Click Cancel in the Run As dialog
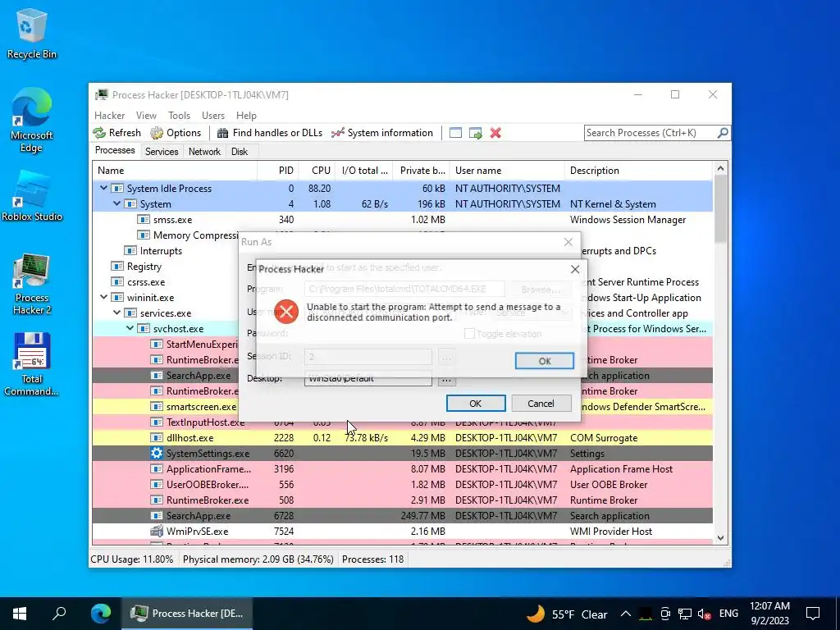Screen dimensions: 840x630 pyautogui.click(x=541, y=404)
